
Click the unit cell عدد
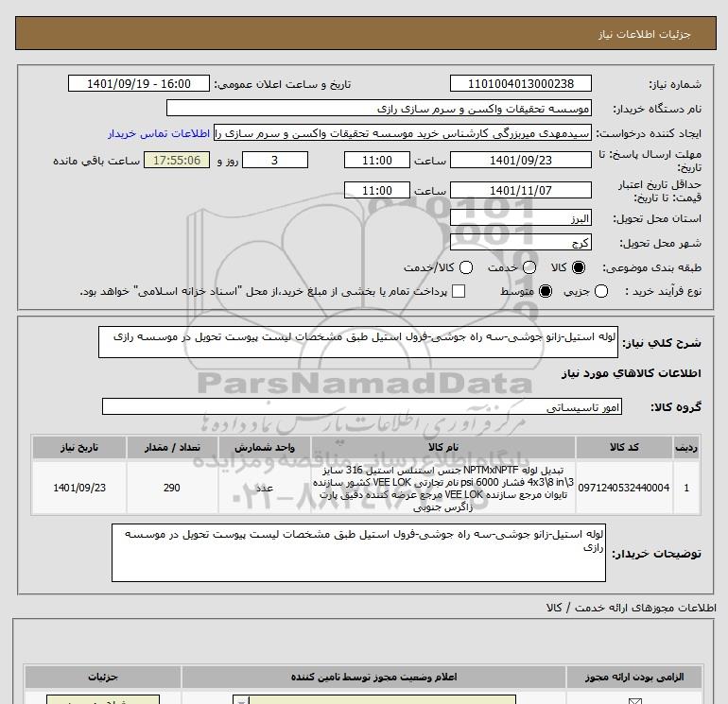(x=264, y=488)
